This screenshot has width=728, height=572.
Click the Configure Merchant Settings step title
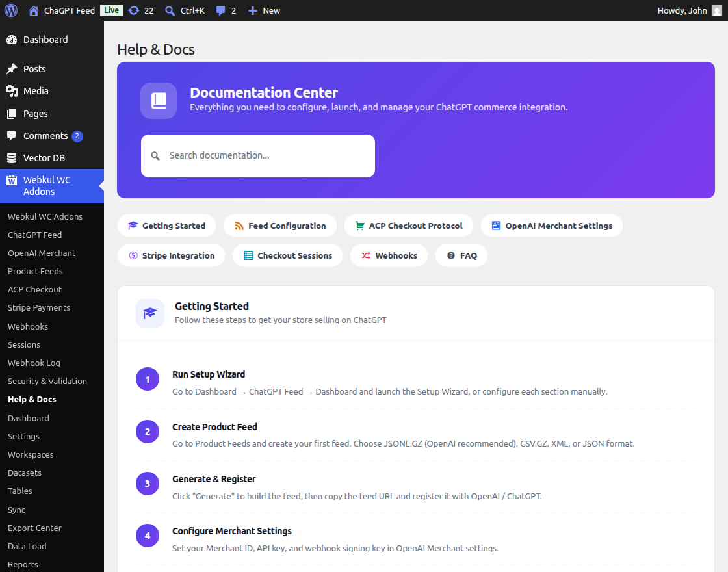231,531
